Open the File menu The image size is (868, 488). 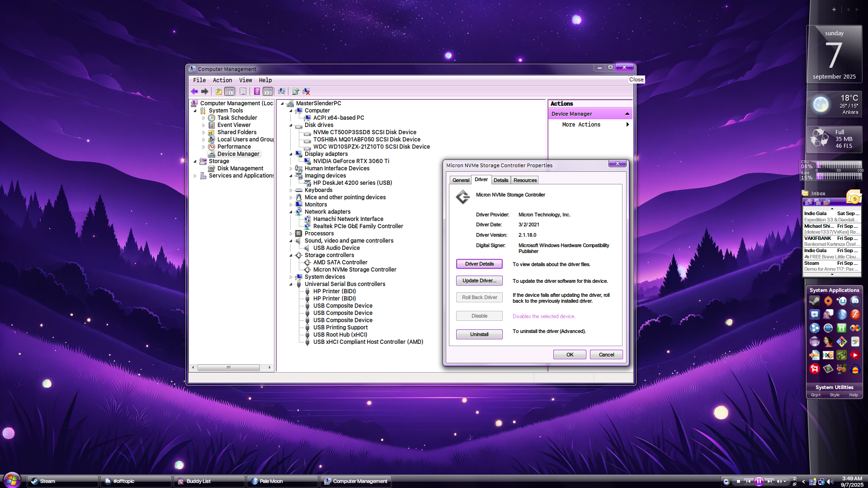pyautogui.click(x=199, y=80)
